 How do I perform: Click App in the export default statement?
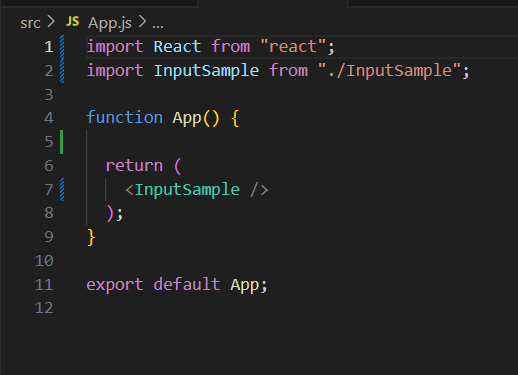pyautogui.click(x=244, y=285)
